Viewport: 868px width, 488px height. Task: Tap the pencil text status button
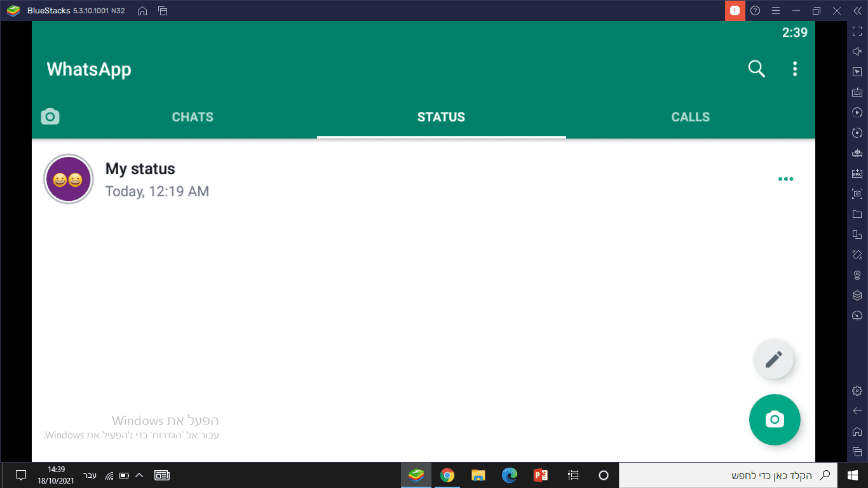click(773, 360)
